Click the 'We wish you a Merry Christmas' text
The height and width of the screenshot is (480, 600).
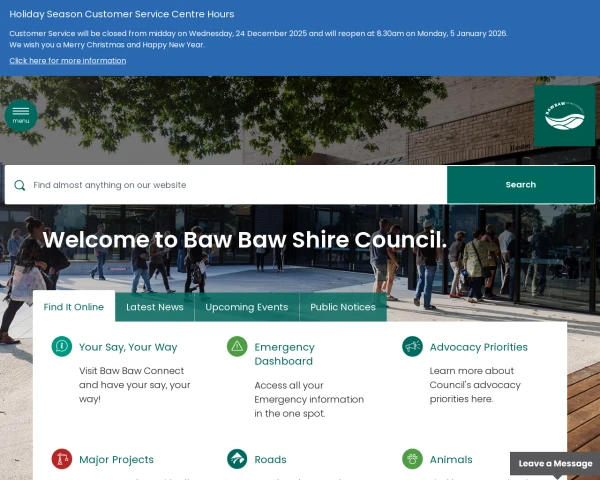point(107,45)
